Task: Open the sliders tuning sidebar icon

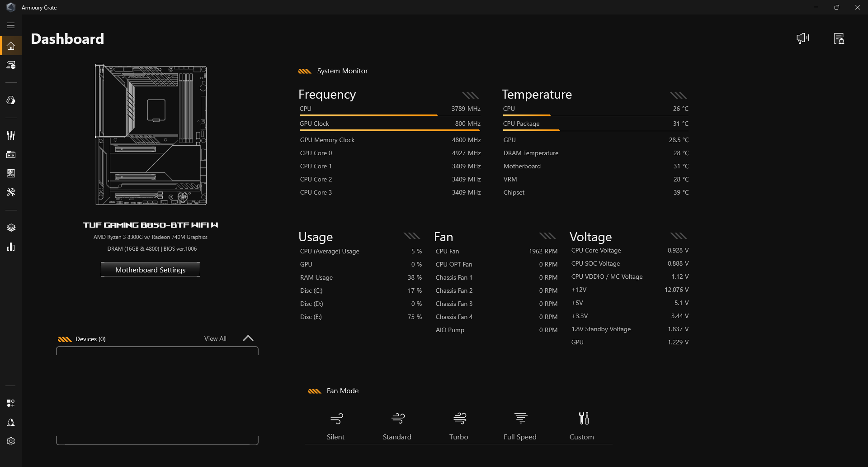Action: [x=11, y=135]
